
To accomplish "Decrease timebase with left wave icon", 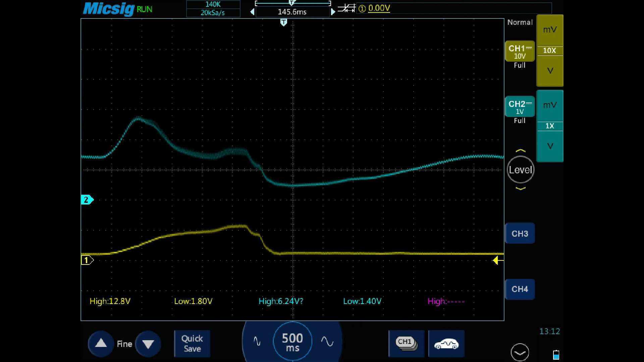I will point(257,342).
